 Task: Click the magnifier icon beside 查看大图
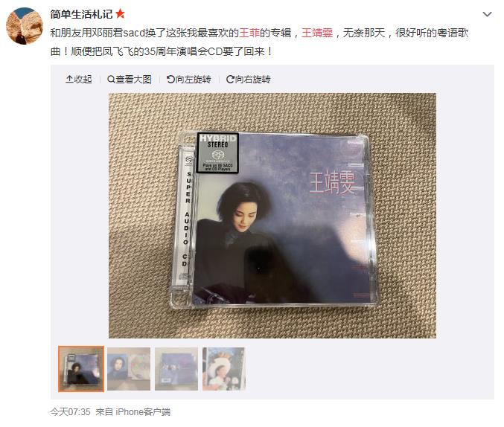(111, 80)
